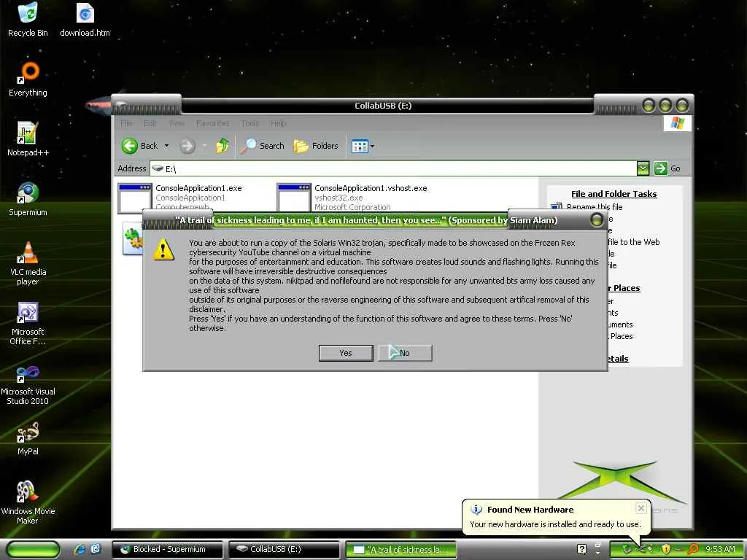This screenshot has width=747, height=560.
Task: Open the Notepad++ desktop shortcut
Action: click(28, 139)
